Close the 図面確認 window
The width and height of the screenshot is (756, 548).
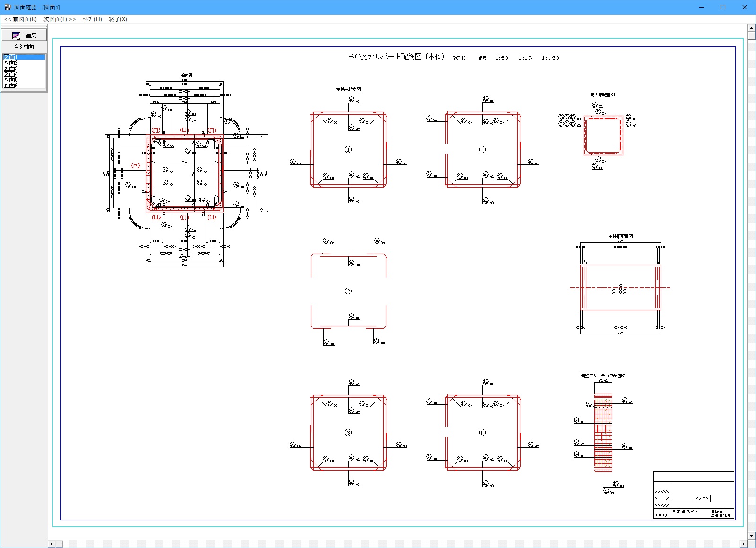pyautogui.click(x=744, y=7)
